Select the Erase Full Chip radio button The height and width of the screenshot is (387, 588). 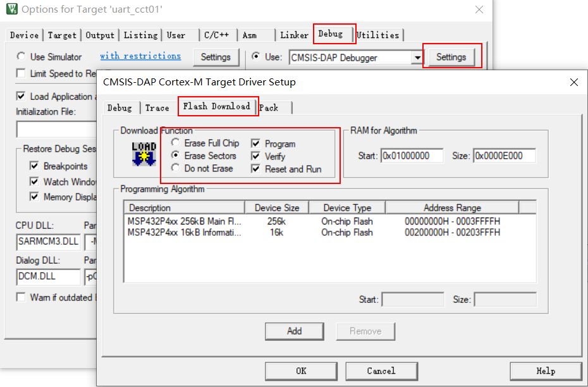point(175,142)
